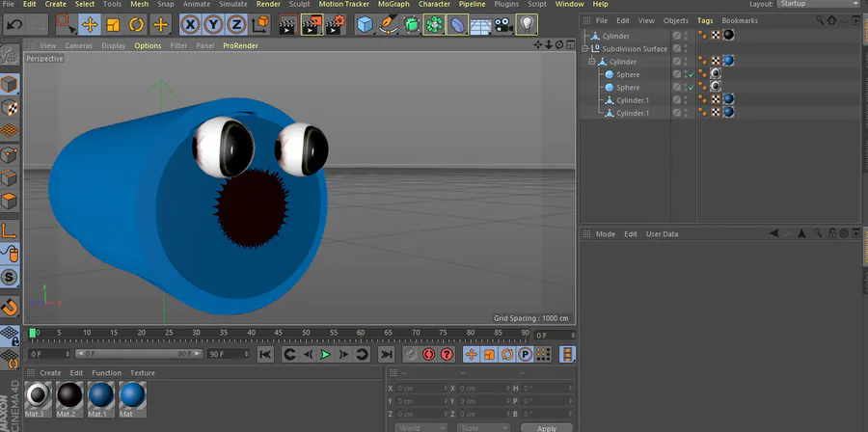Open the Edit Render Settings icon

pyautogui.click(x=336, y=24)
